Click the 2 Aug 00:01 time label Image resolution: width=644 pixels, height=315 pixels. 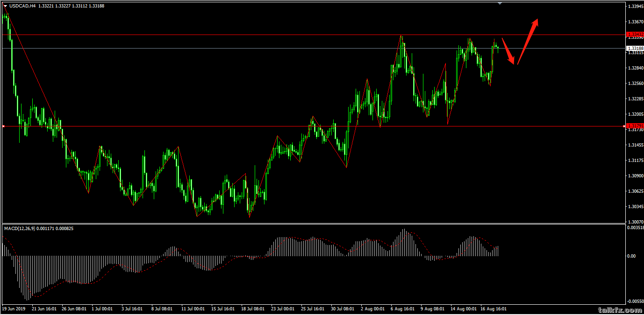[x=372, y=308]
